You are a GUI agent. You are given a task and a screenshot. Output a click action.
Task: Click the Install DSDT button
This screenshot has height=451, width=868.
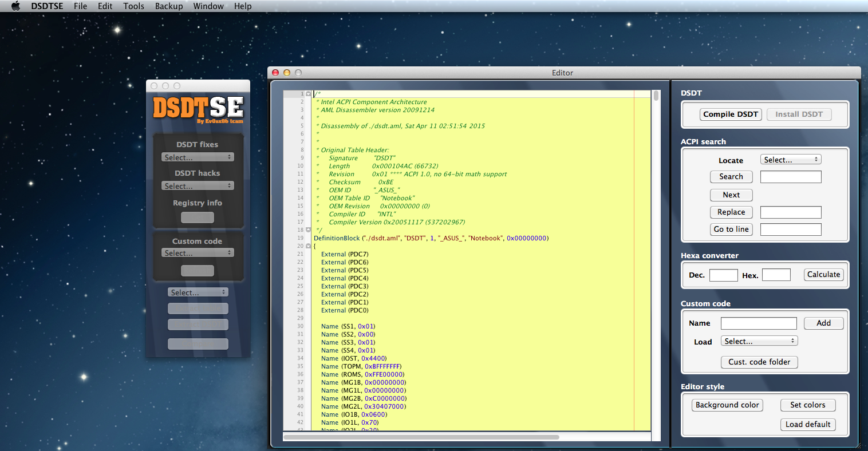point(799,114)
